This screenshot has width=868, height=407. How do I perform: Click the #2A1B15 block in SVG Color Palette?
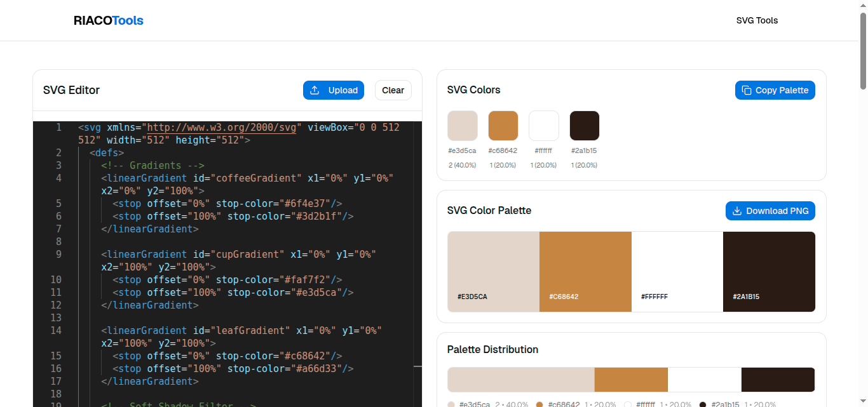tap(769, 272)
